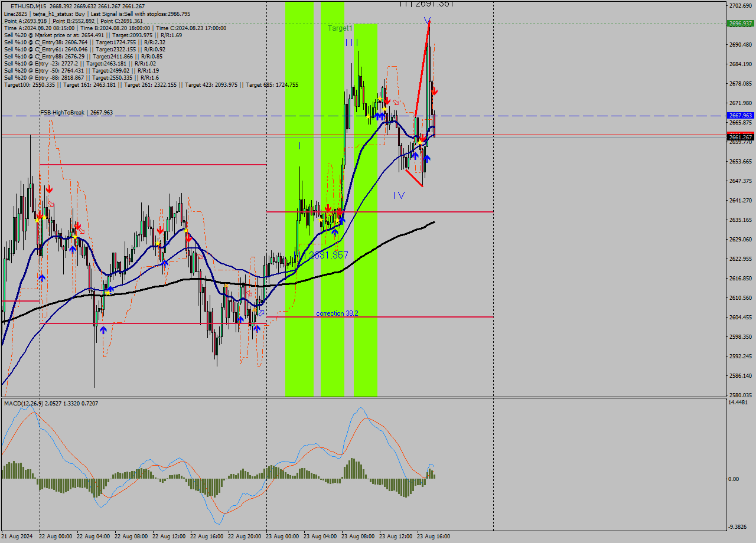
Task: Click the Elliott wave label 'I V'
Action: [x=399, y=195]
